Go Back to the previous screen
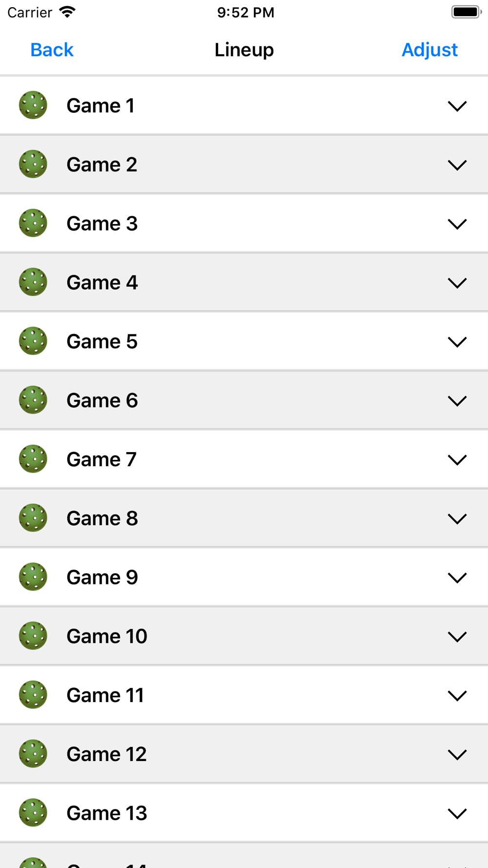This screenshot has width=488, height=868. 52,50
